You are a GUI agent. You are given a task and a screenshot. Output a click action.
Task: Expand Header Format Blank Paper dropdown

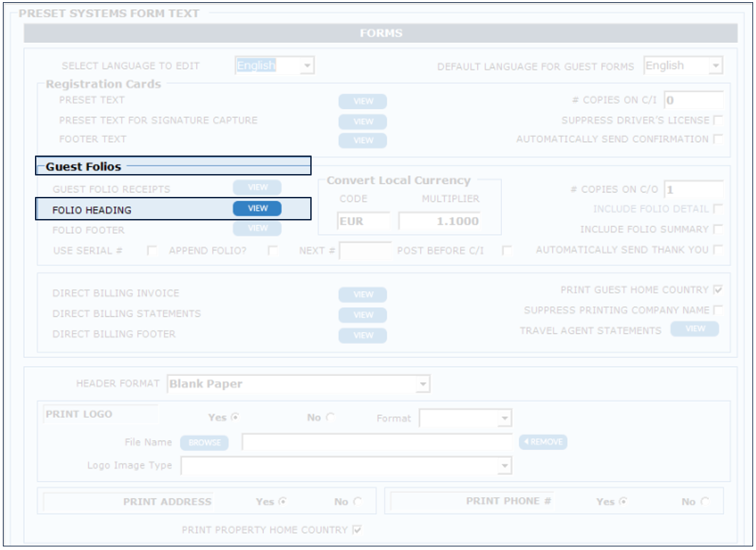[x=424, y=385]
